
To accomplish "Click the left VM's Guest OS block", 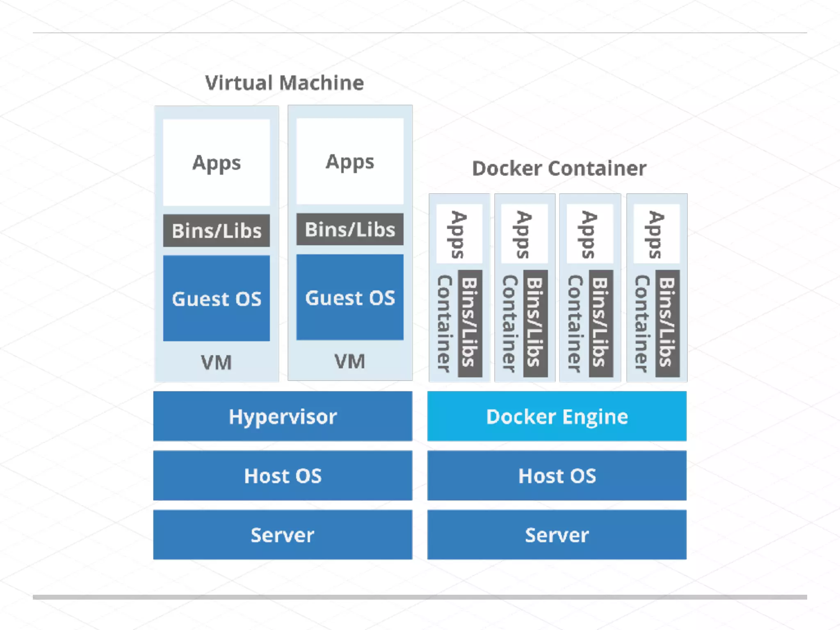I will coord(217,298).
